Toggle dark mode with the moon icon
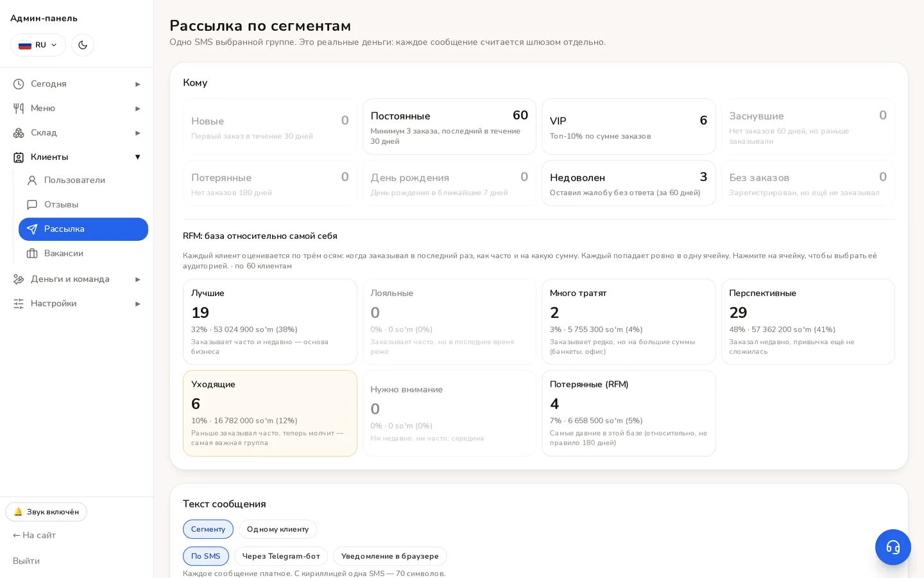The height and width of the screenshot is (578, 924). tap(83, 45)
